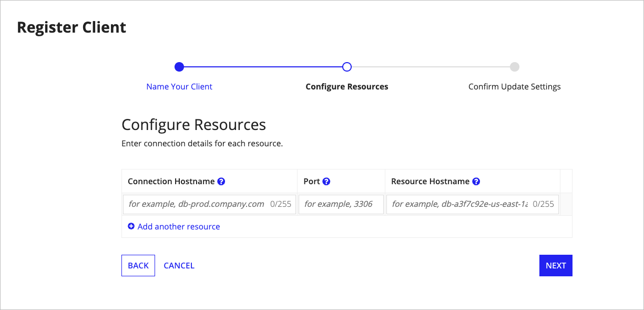Focus the Port input field
The image size is (644, 310).
pos(341,204)
